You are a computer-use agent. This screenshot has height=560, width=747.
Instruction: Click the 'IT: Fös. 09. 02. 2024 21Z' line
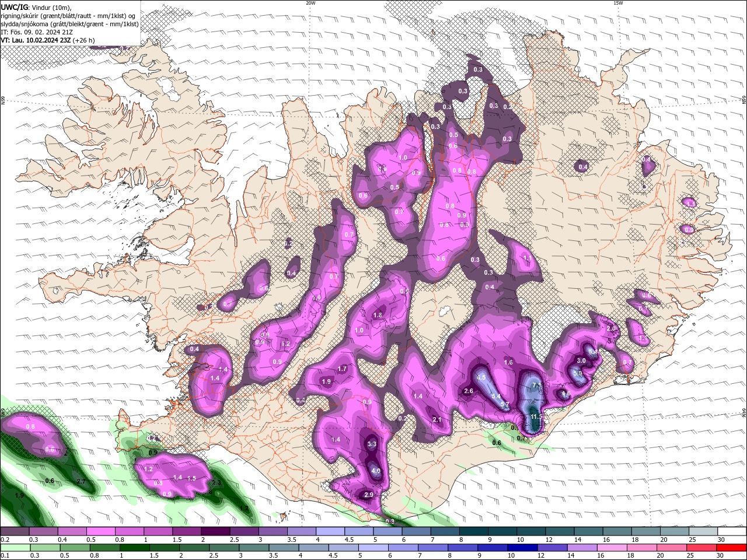click(x=37, y=32)
